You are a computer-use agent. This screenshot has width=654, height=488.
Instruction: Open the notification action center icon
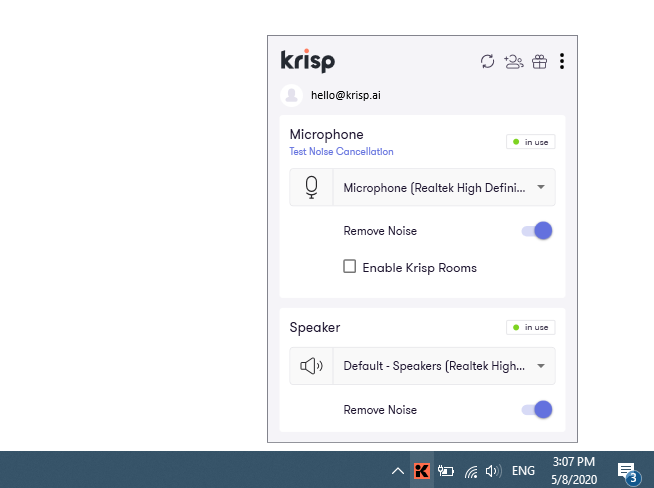pos(628,473)
